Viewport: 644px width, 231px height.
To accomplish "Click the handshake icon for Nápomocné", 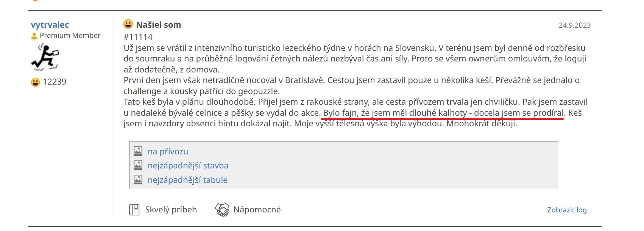I will click(222, 209).
